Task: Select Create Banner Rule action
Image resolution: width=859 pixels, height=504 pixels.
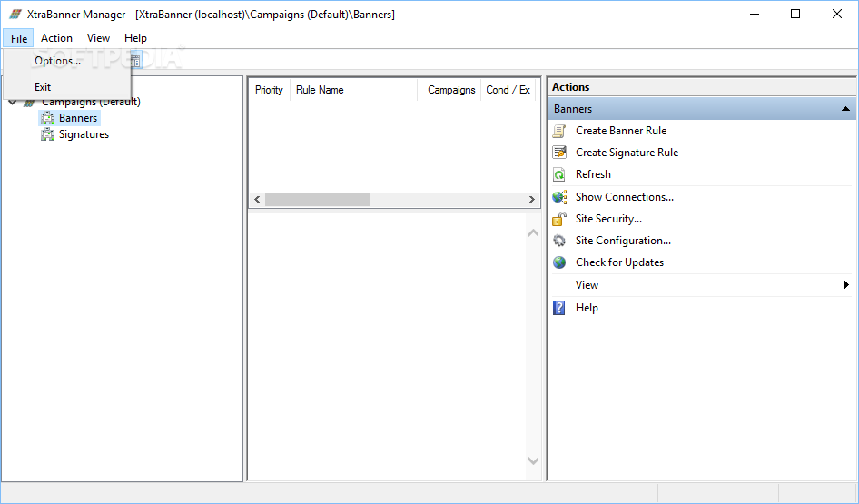Action: pos(621,131)
